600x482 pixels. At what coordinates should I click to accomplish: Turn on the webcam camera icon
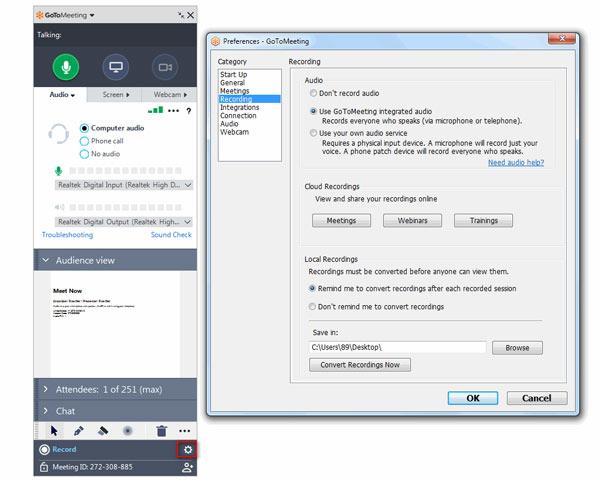pos(164,67)
